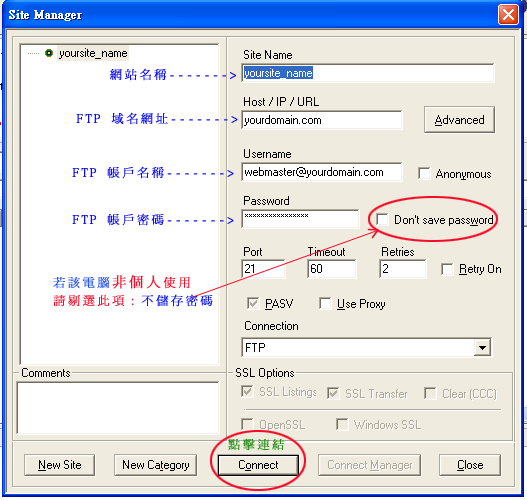This screenshot has width=527, height=500.
Task: Select yoursite_name entry in site list
Action: pos(93,53)
